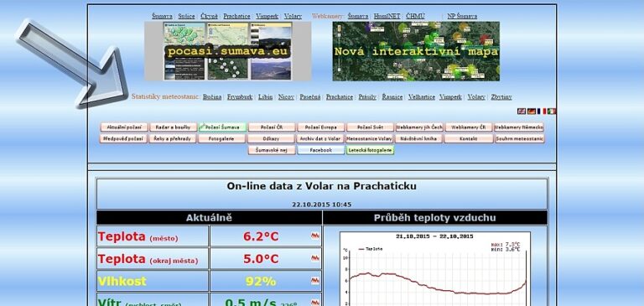Image resolution: width=644 pixels, height=306 pixels.
Task: Follow the top Vimperk link
Action: 267,16
